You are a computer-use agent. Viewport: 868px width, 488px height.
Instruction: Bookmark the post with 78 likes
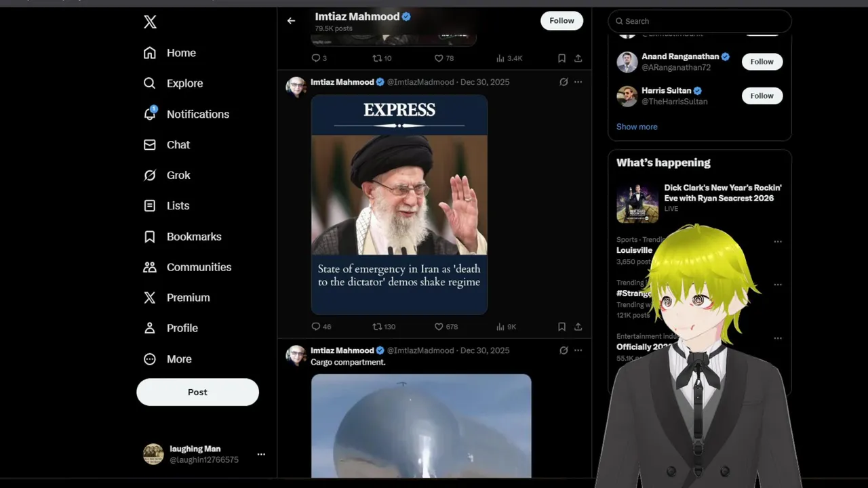[x=561, y=58]
